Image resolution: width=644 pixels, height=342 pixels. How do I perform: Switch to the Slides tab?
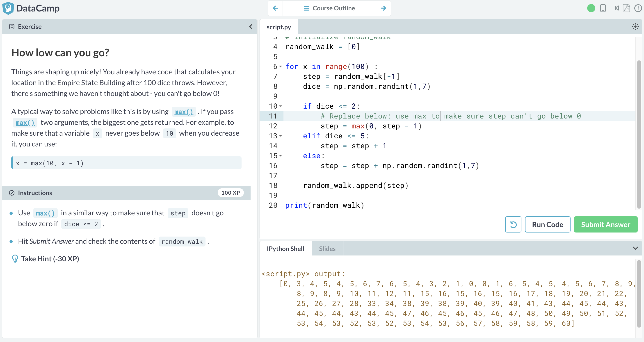327,249
